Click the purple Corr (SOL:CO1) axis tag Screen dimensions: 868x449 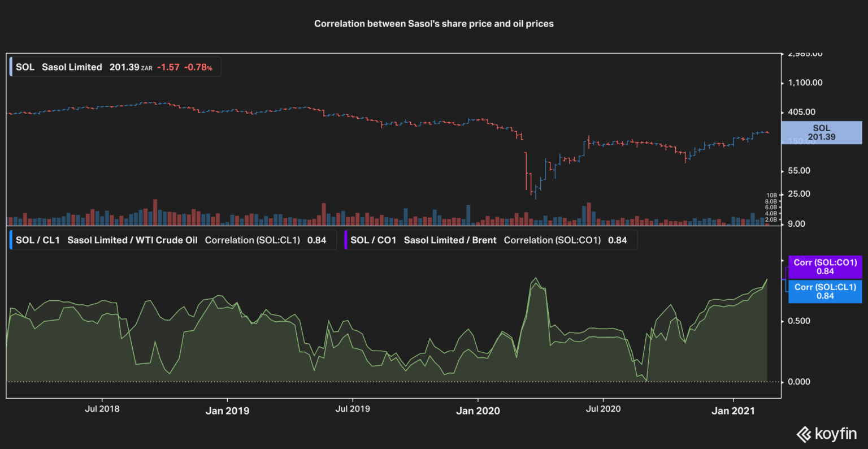(824, 267)
